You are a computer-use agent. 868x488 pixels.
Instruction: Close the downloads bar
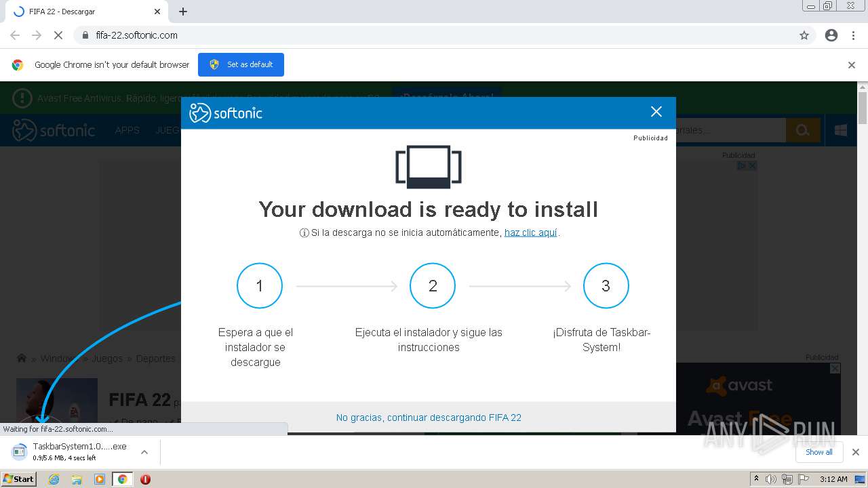(855, 452)
